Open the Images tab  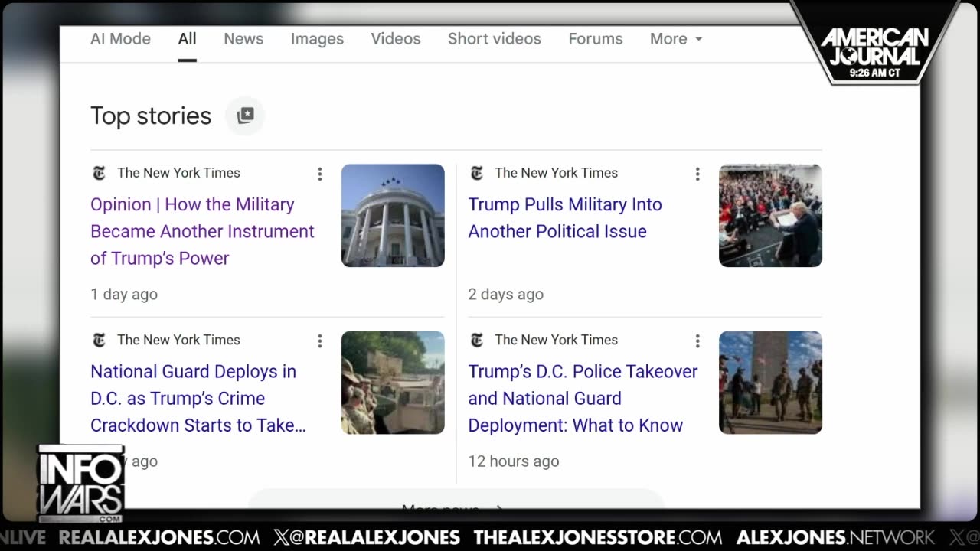point(317,39)
